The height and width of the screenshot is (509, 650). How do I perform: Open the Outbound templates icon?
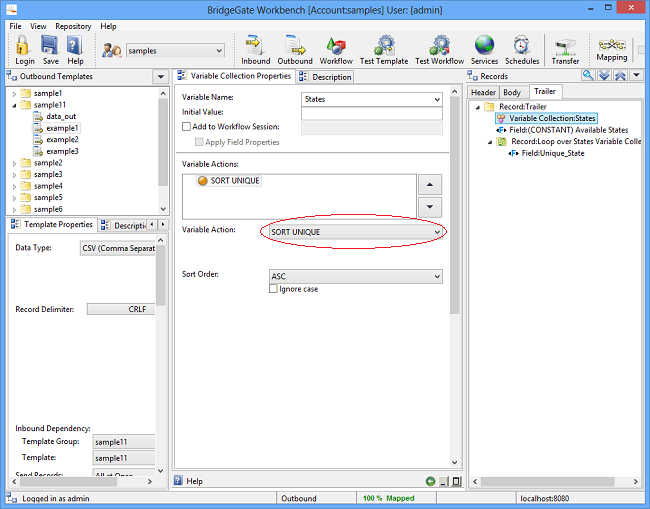click(295, 45)
